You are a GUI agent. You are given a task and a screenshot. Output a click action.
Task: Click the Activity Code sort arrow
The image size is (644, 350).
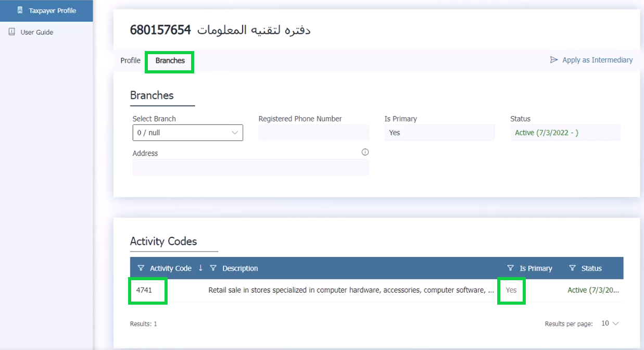(x=200, y=268)
